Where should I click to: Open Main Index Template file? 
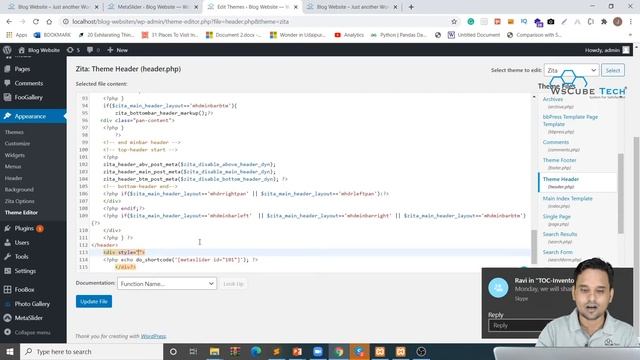tap(567, 198)
